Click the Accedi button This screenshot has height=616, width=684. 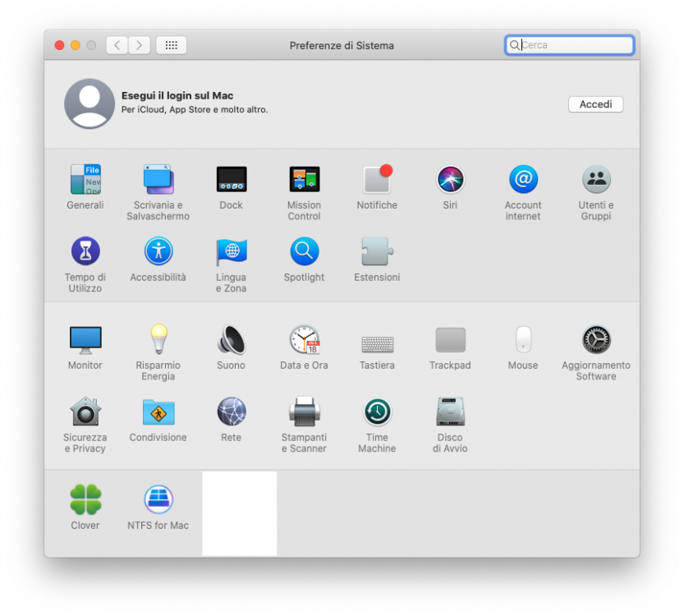point(595,104)
